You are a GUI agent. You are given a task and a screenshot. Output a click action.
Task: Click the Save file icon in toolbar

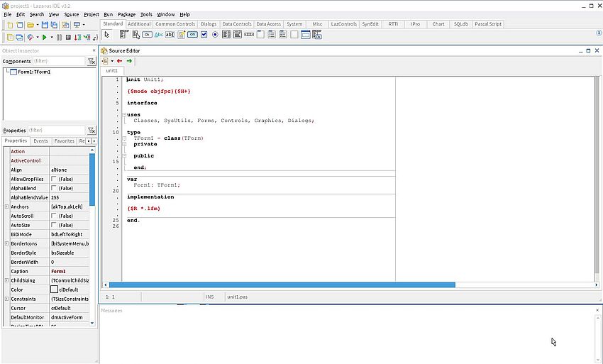45,25
